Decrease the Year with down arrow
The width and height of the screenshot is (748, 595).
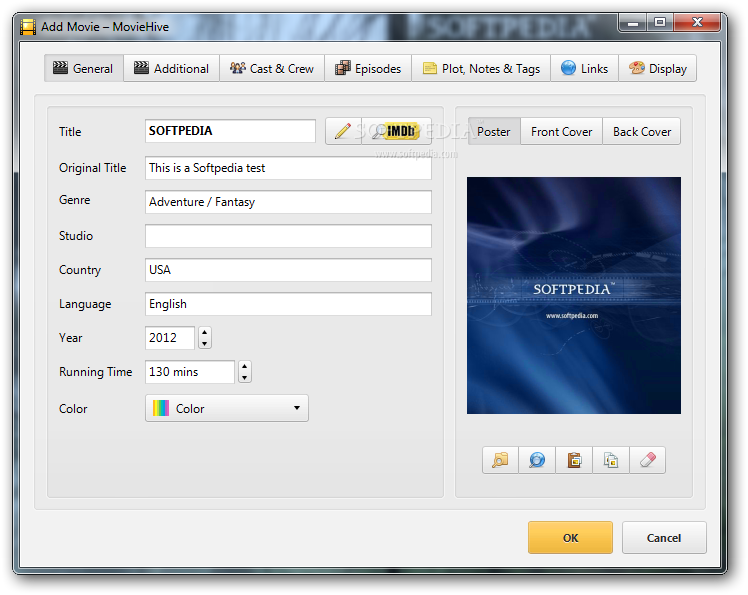pyautogui.click(x=205, y=344)
